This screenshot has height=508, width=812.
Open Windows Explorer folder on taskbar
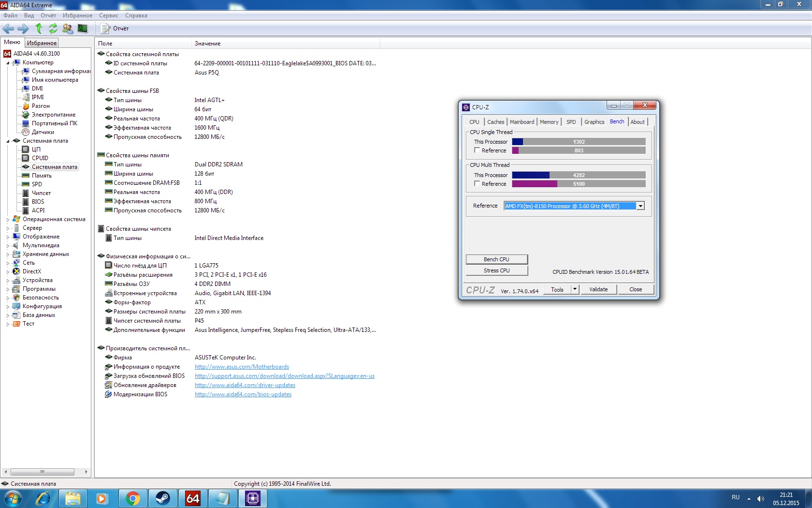[x=72, y=498]
